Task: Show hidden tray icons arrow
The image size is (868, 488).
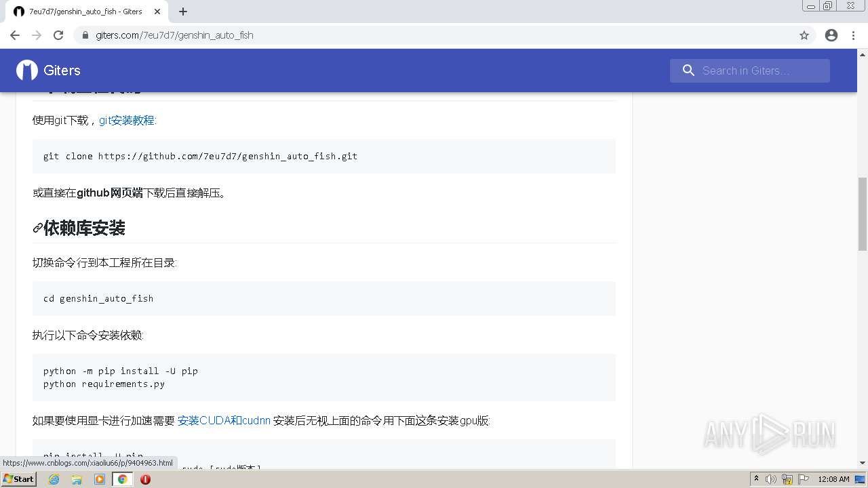Action: click(757, 479)
